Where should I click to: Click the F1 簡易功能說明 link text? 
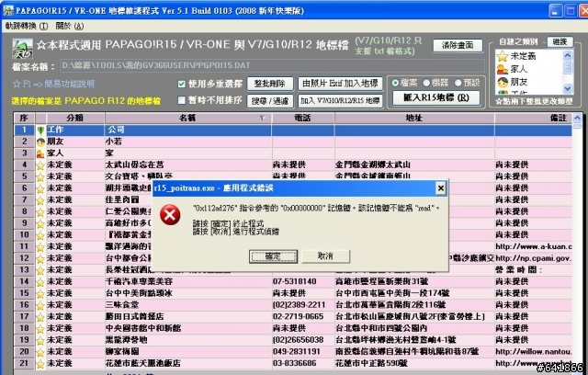(53, 84)
